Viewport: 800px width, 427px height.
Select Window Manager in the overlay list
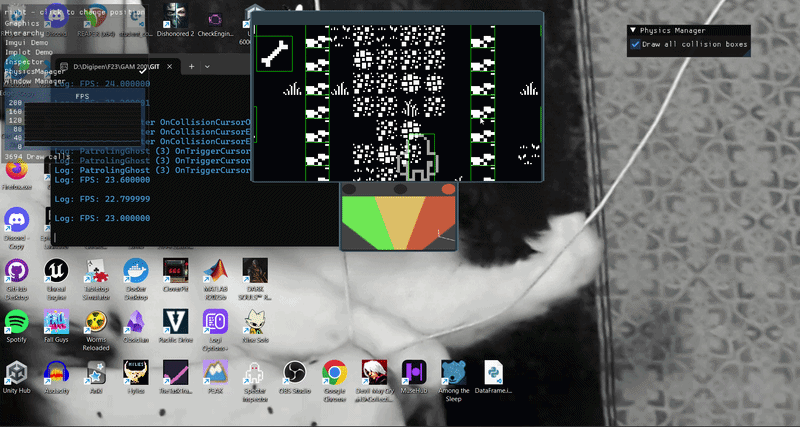point(35,81)
